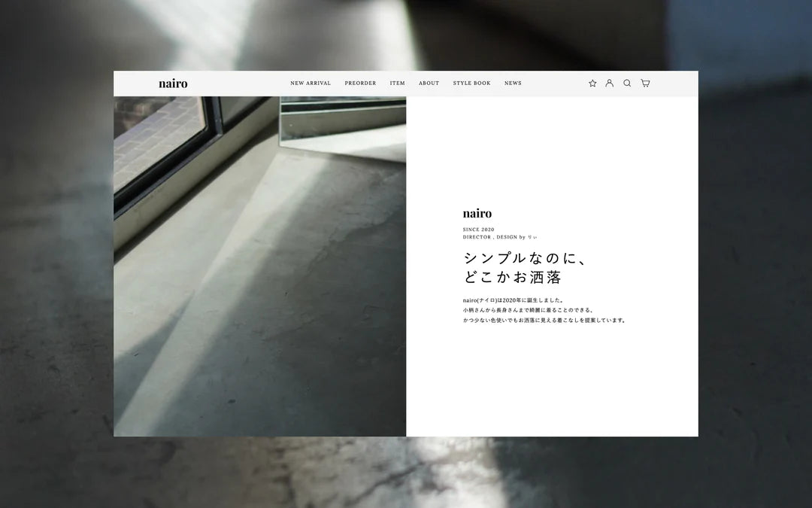Click the headline シンプルなのに、
This screenshot has width=812, height=508.
[524, 258]
